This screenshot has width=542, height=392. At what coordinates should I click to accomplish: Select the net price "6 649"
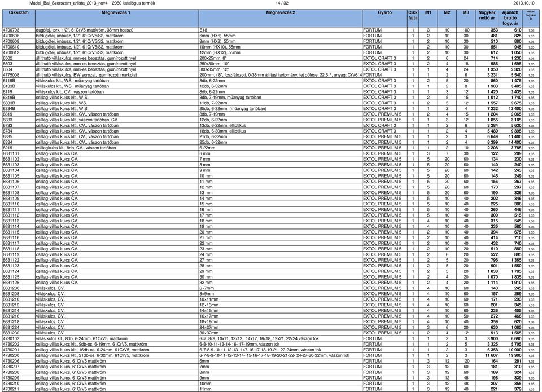click(492, 136)
